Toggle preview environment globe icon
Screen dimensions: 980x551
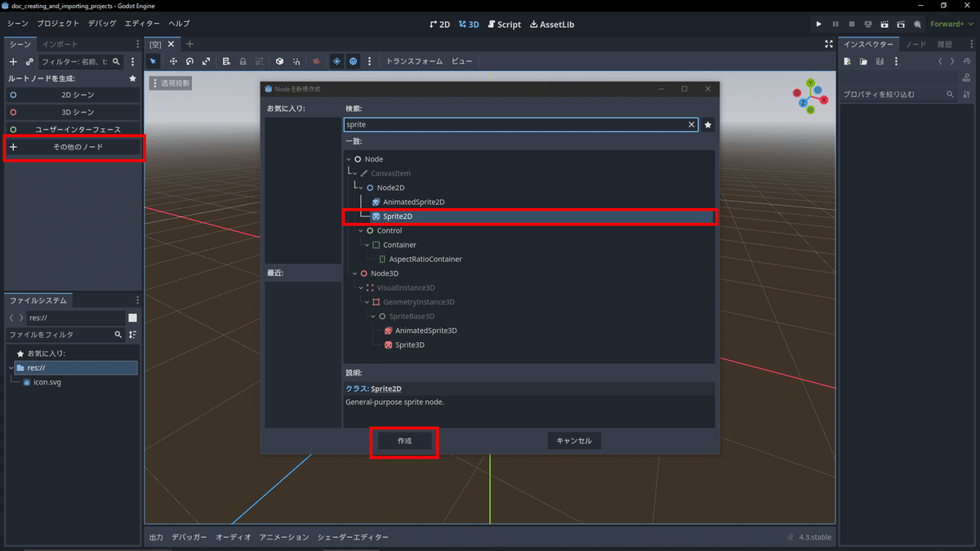tap(353, 61)
